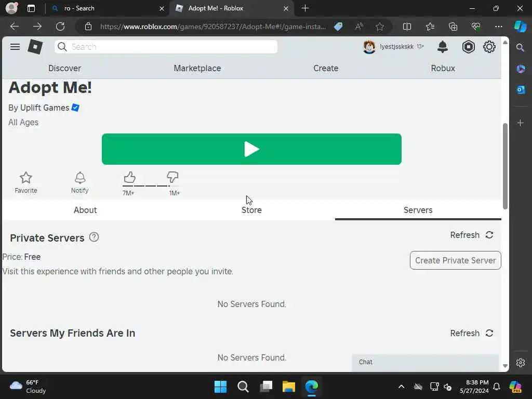
Task: Open Task View on the taskbar
Action: pos(266,387)
